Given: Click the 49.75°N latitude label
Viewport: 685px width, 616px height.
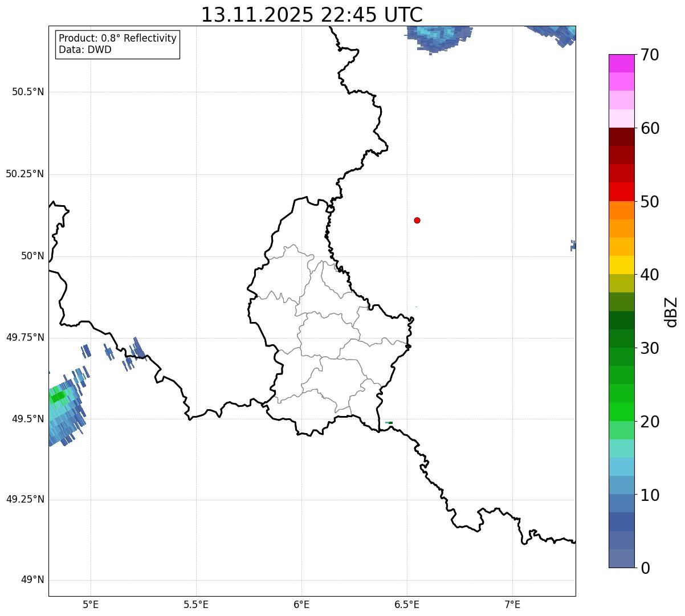Looking at the screenshot, I should tap(25, 337).
